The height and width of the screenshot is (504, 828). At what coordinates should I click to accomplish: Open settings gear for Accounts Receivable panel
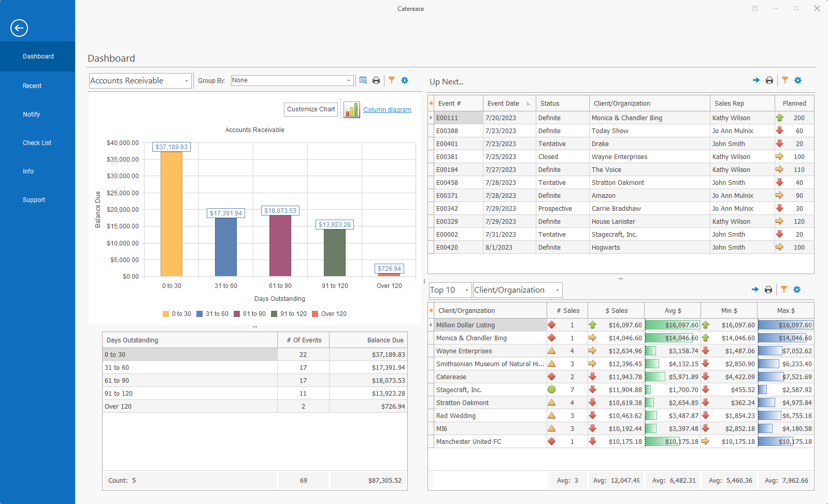click(405, 80)
